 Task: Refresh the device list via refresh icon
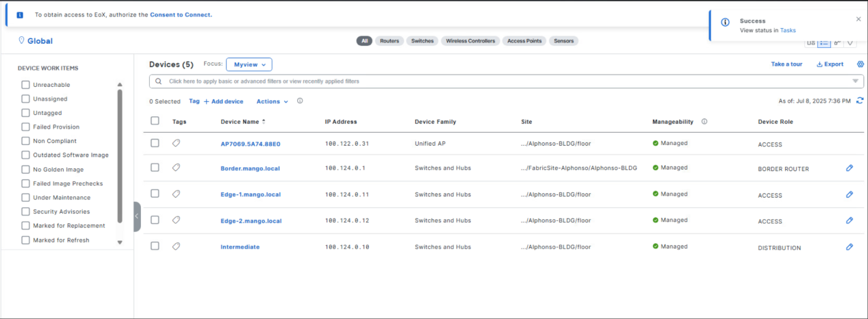tap(860, 101)
